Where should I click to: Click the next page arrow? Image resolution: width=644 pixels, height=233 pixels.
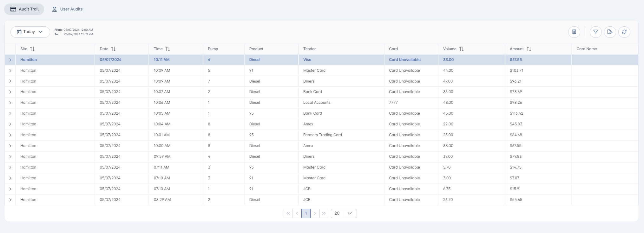(315, 213)
